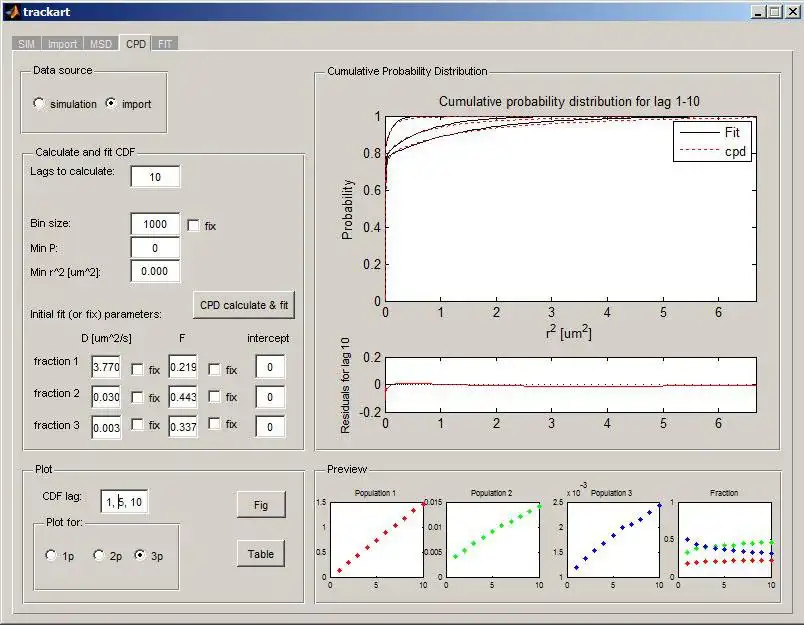Fix the fraction 3 D parameter
Image resolution: width=804 pixels, height=625 pixels.
tap(137, 424)
